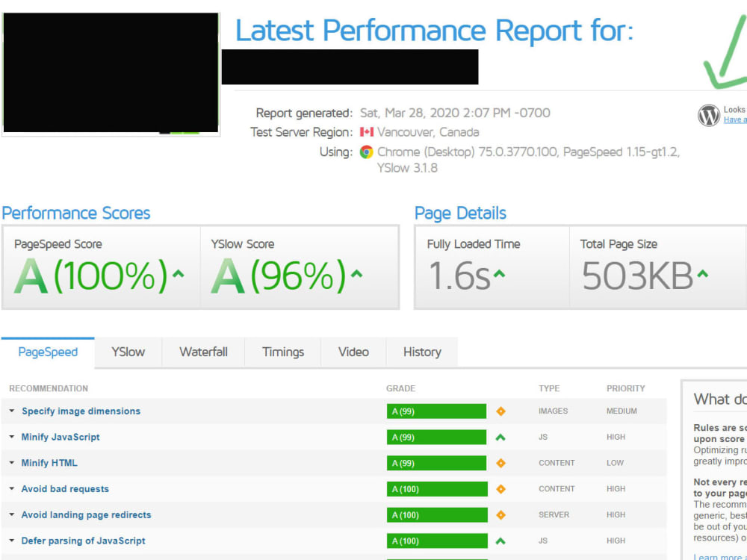The width and height of the screenshot is (747, 560).
Task: Click the Canada flag icon
Action: (366, 132)
